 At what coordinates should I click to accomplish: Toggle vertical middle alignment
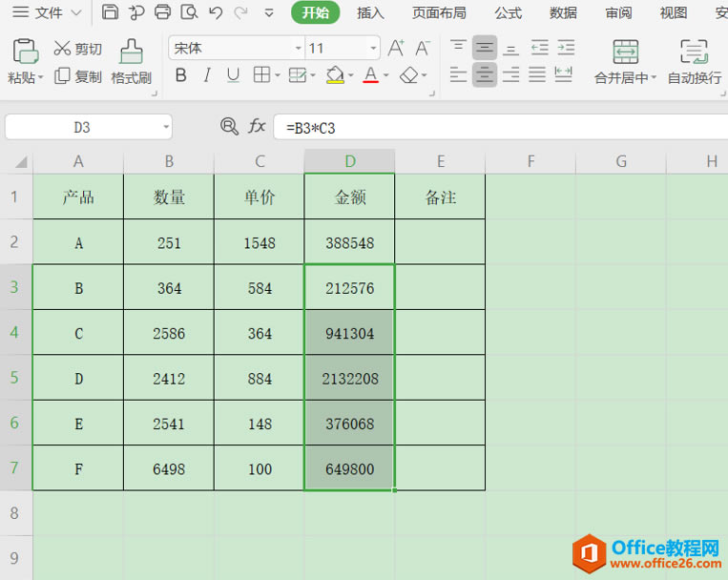[485, 48]
